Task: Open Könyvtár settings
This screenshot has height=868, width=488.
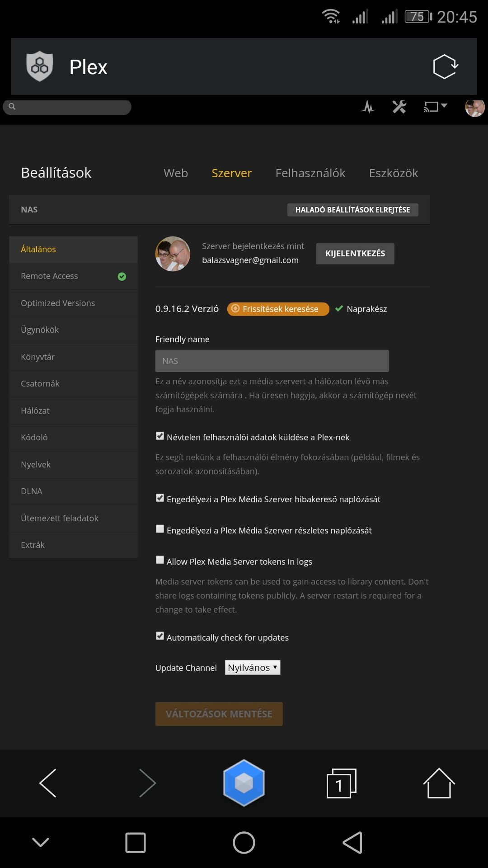Action: click(x=73, y=357)
